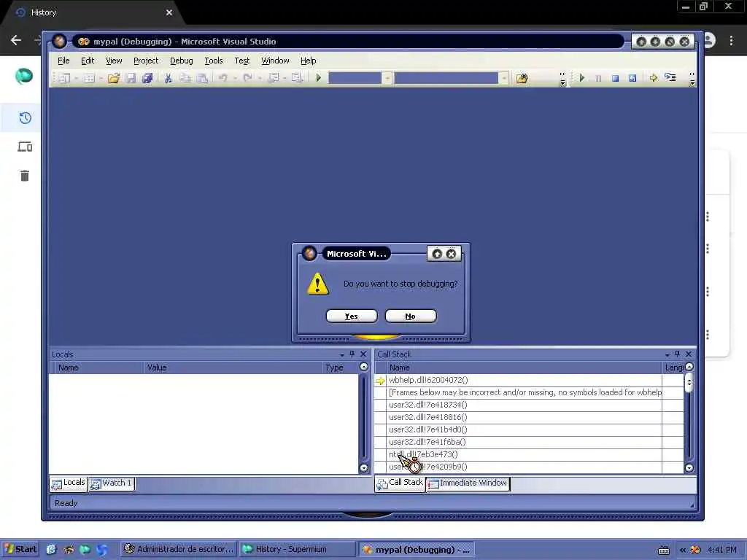Click the Save All icon
The image size is (747, 560).
pyautogui.click(x=147, y=78)
